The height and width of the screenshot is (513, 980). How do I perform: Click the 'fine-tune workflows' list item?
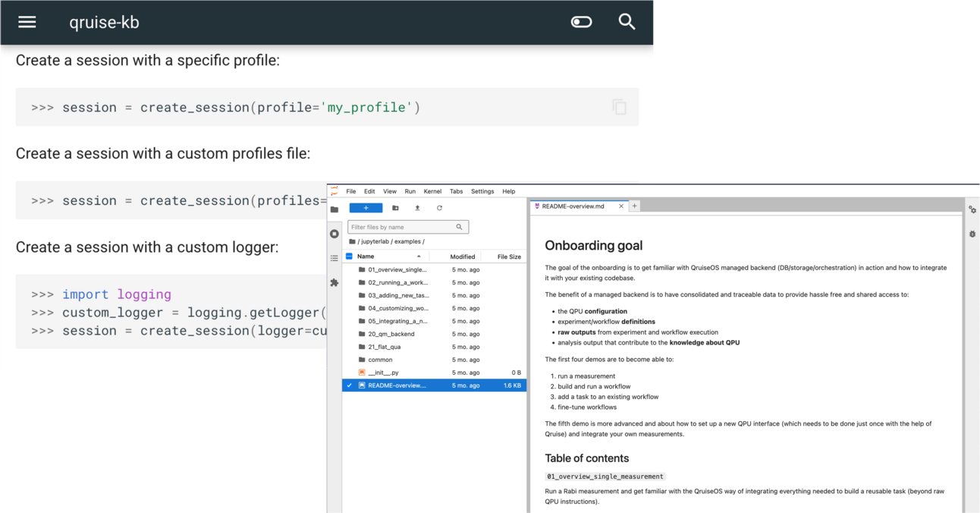pyautogui.click(x=587, y=407)
